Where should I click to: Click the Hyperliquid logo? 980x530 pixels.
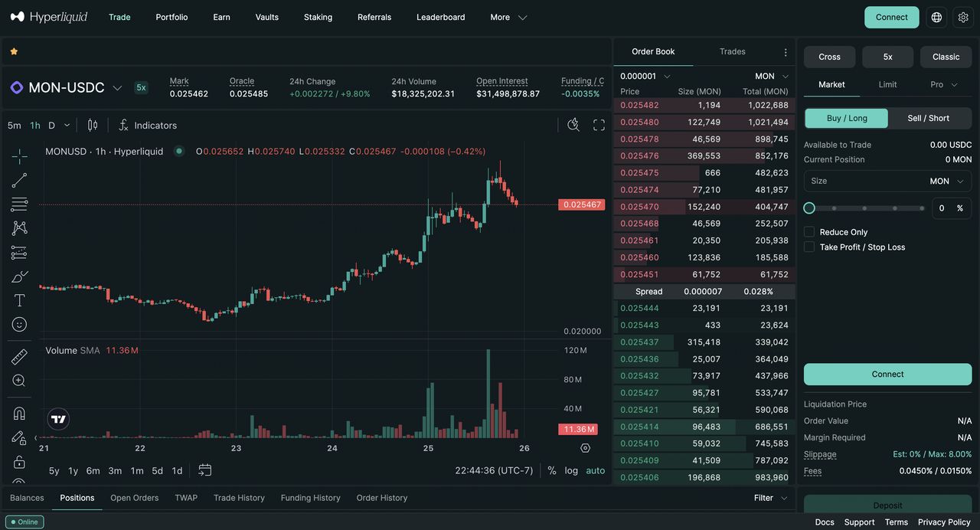(49, 17)
